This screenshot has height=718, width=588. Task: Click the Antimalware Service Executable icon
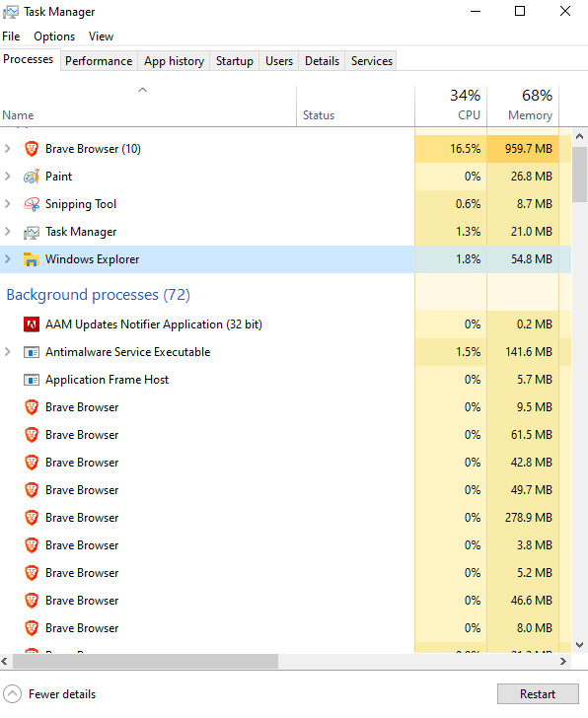(32, 352)
